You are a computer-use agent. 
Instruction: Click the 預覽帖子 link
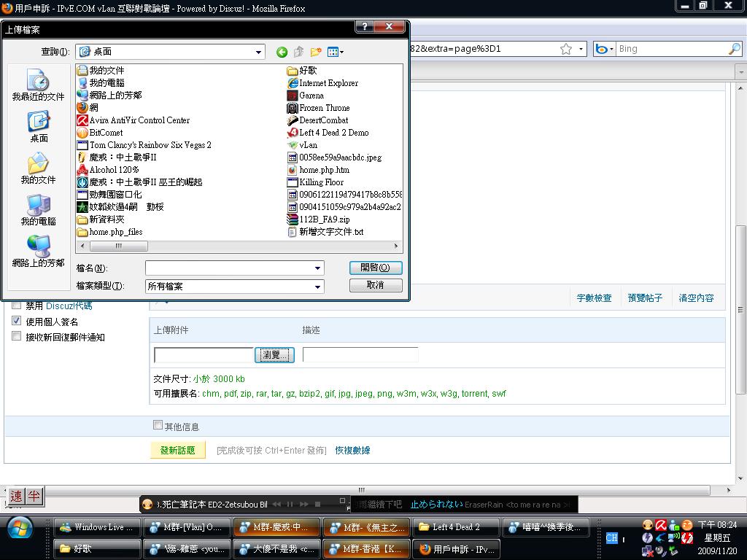point(645,298)
